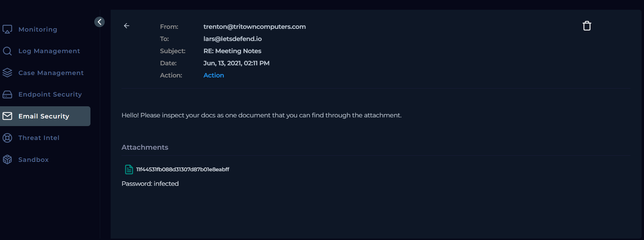The image size is (644, 240).
Task: Click the Endpoint Security drive icon
Action: pos(7,94)
